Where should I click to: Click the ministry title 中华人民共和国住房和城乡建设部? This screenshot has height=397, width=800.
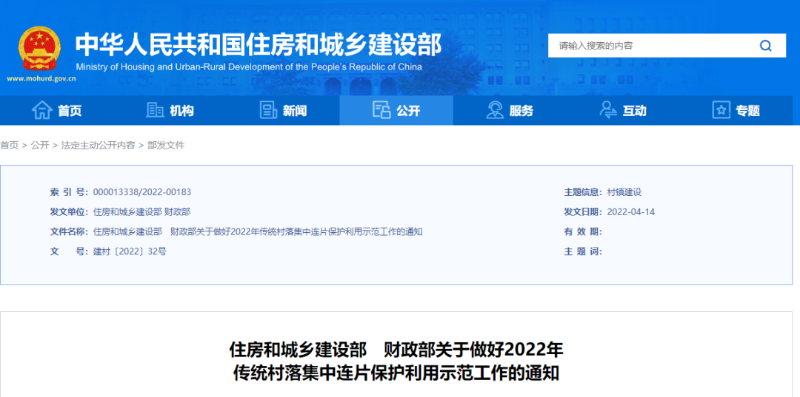click(x=259, y=45)
